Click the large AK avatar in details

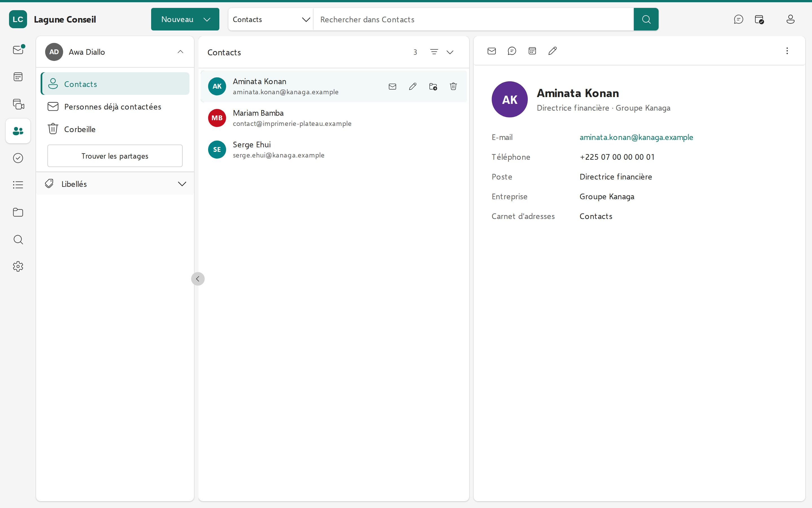click(509, 99)
